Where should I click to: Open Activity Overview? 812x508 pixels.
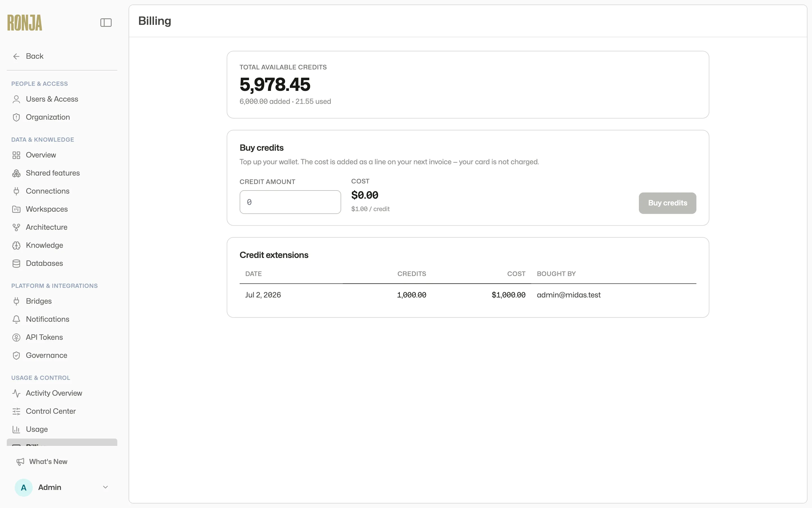tap(62, 393)
